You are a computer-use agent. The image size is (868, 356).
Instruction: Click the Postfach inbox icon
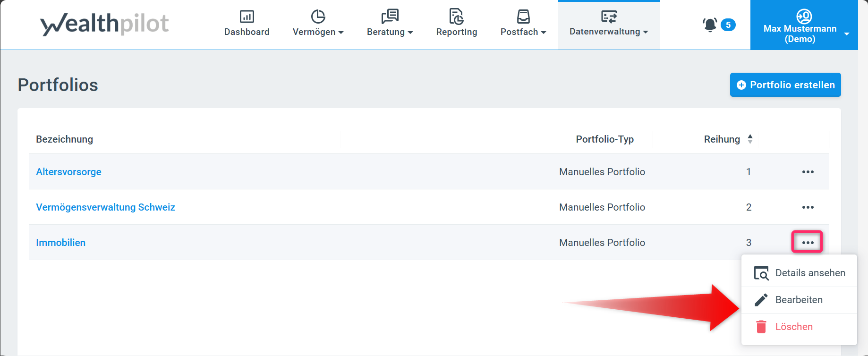523,17
